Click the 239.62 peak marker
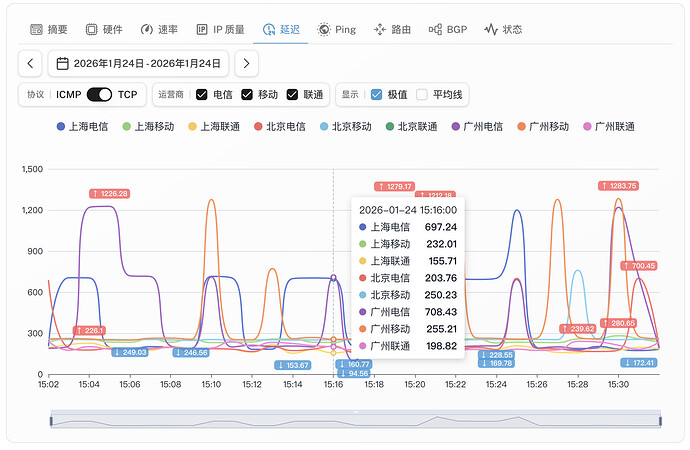690x450 pixels. pos(579,329)
